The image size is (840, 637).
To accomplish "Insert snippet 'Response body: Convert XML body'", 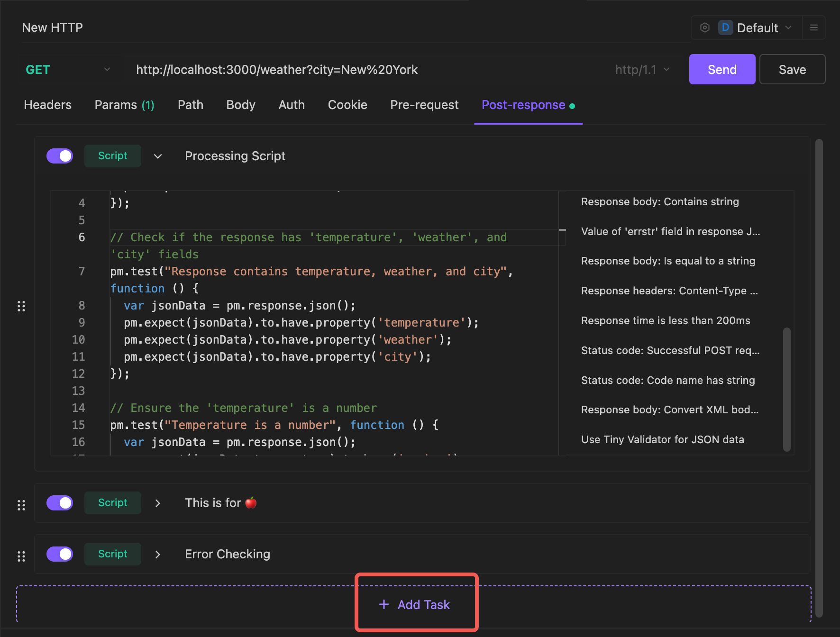I will click(670, 410).
